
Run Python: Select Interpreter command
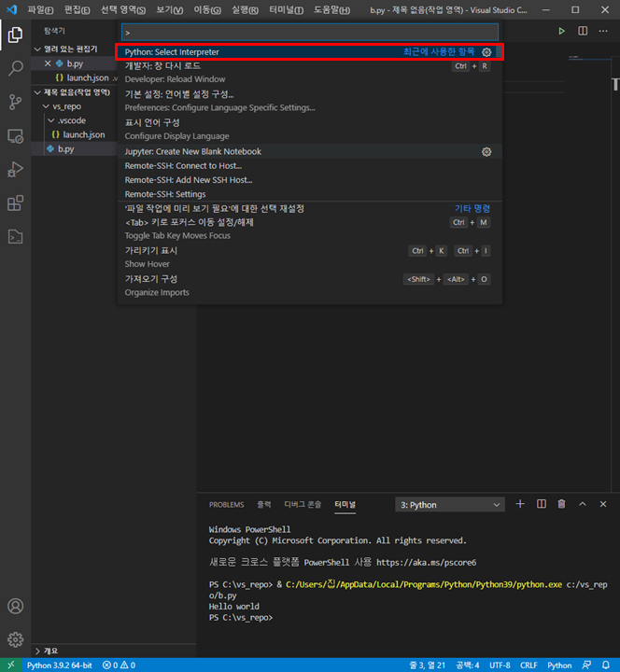[309, 52]
